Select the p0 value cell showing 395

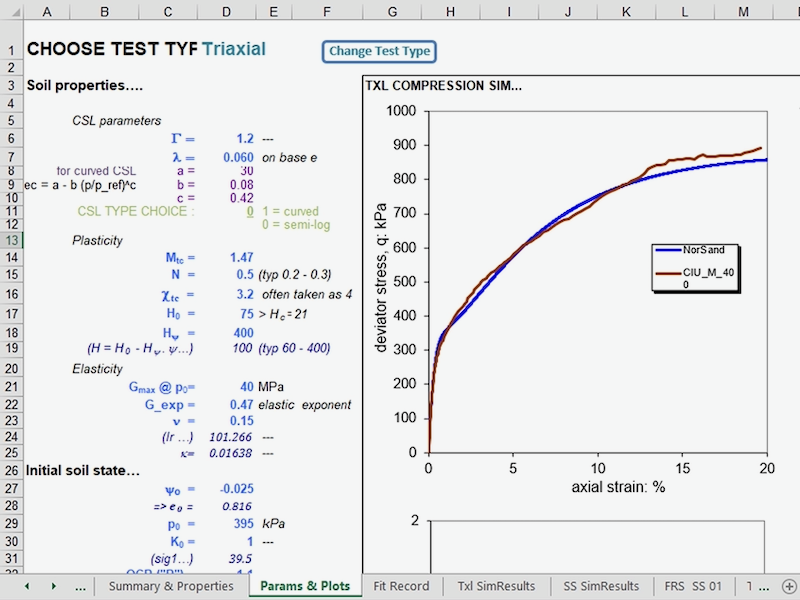[x=241, y=522]
